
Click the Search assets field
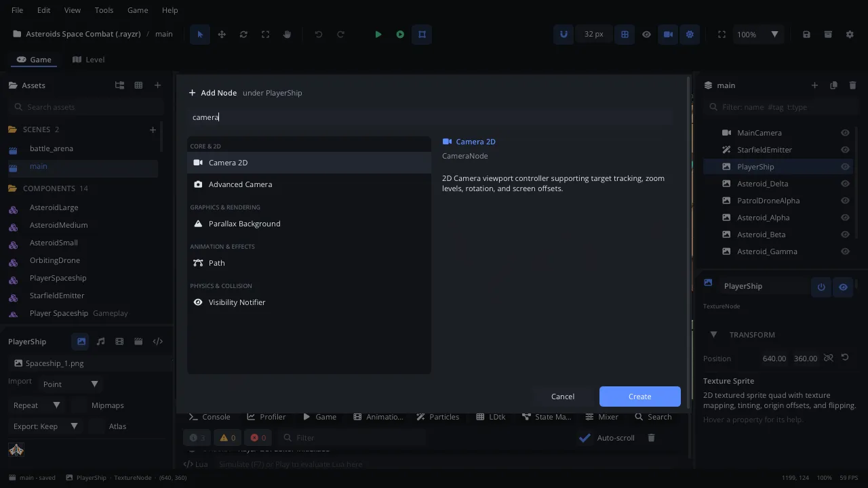coord(87,107)
